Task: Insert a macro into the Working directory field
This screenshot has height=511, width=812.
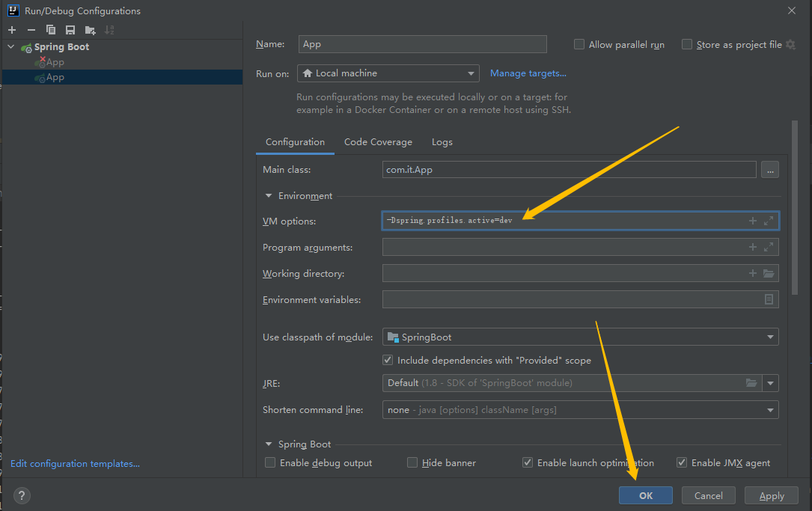Action: click(753, 273)
